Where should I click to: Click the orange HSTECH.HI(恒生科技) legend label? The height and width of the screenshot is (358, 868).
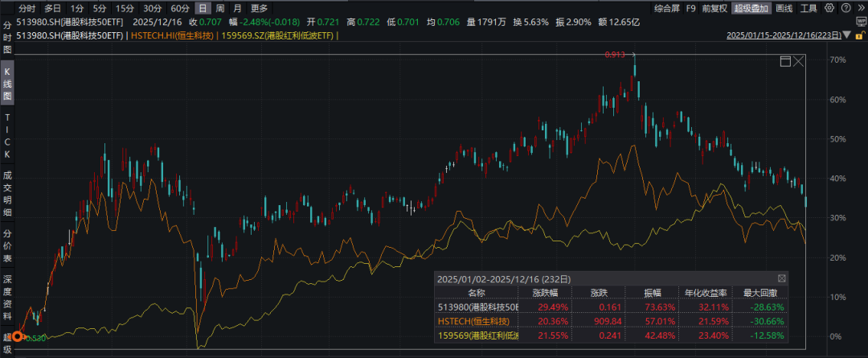point(172,35)
